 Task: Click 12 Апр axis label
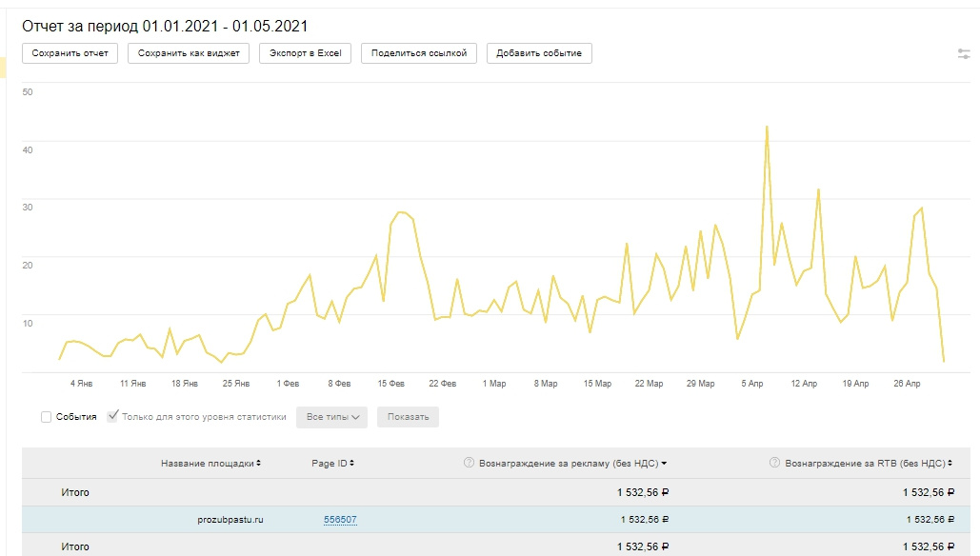[804, 384]
